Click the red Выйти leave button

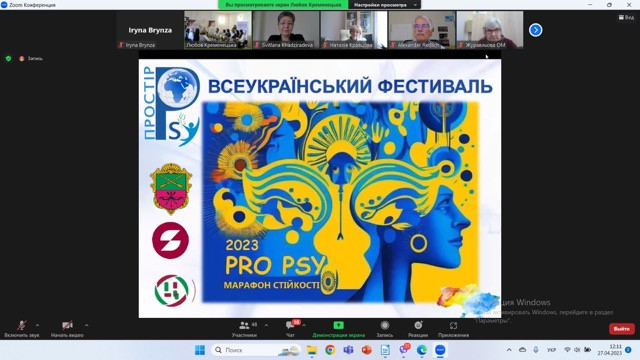pos(622,329)
